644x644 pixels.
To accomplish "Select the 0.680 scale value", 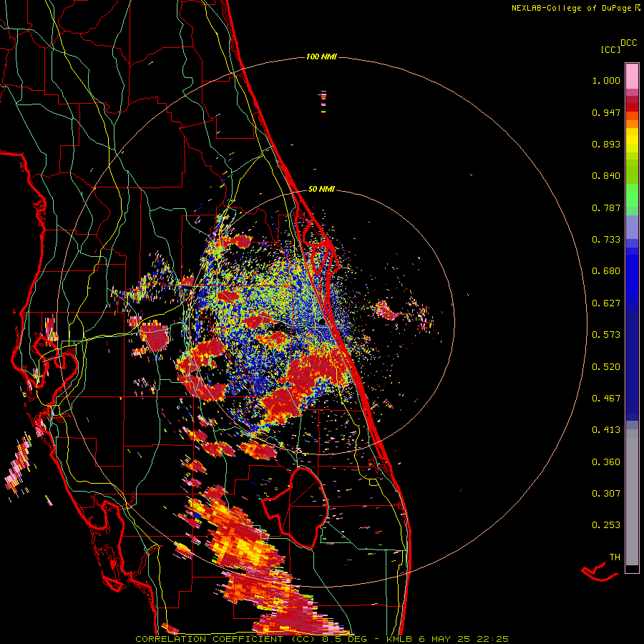I will tap(606, 271).
